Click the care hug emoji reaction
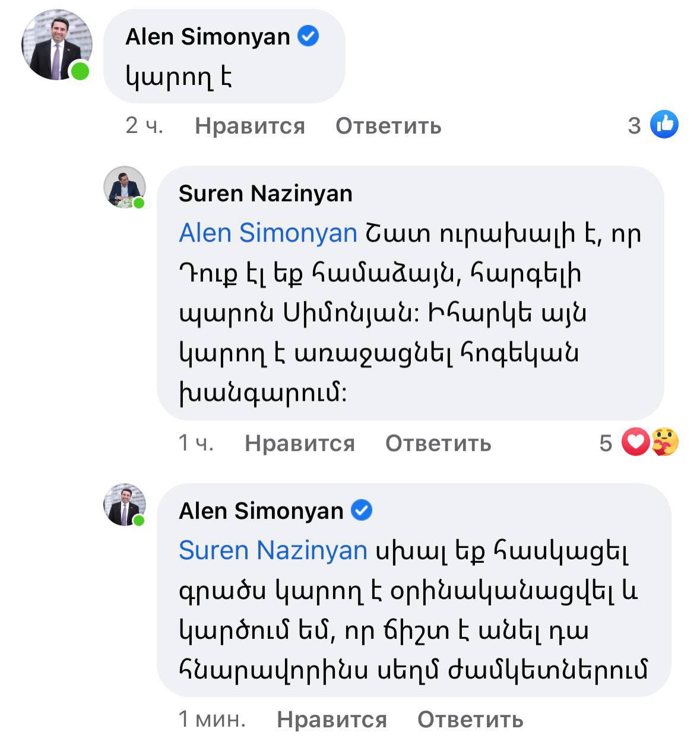Screen dimensions: 700x738 point(664,442)
